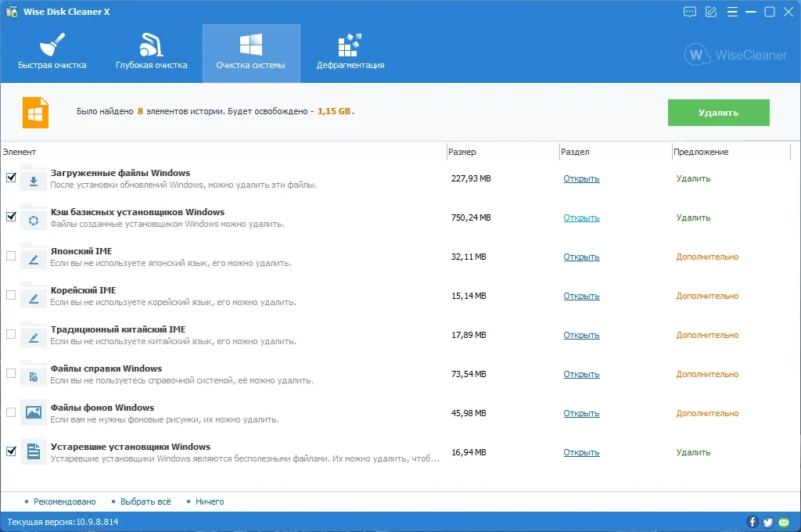Image resolution: width=801 pixels, height=532 pixels.
Task: Click Открыть for Файлы фонов Windows
Action: pyautogui.click(x=581, y=413)
